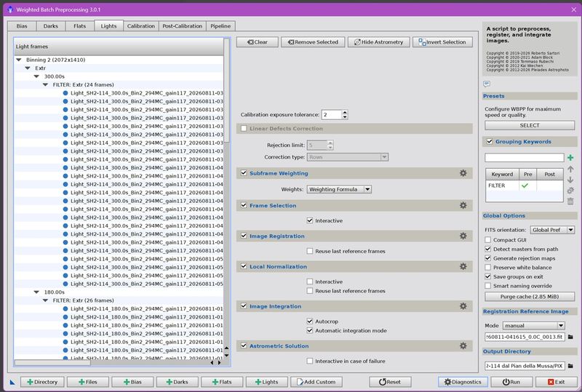The height and width of the screenshot is (392, 582).
Task: Open presets with SELECT button
Action: [530, 125]
